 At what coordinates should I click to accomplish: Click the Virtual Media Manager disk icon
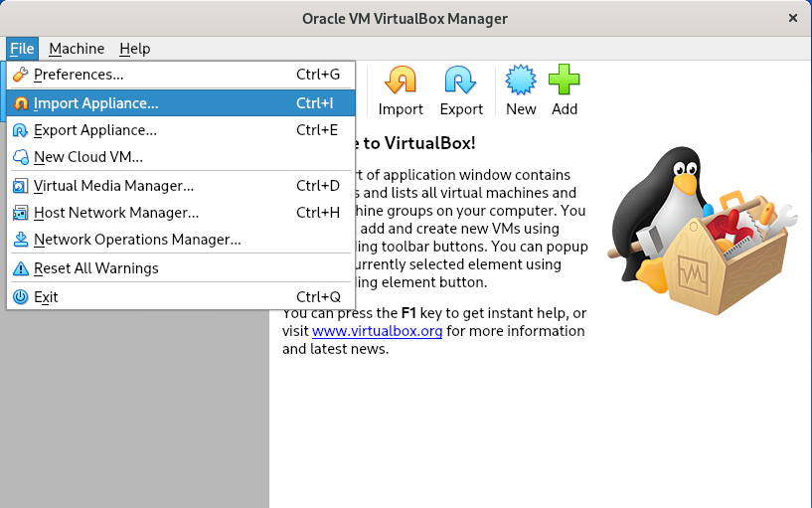pyautogui.click(x=20, y=186)
